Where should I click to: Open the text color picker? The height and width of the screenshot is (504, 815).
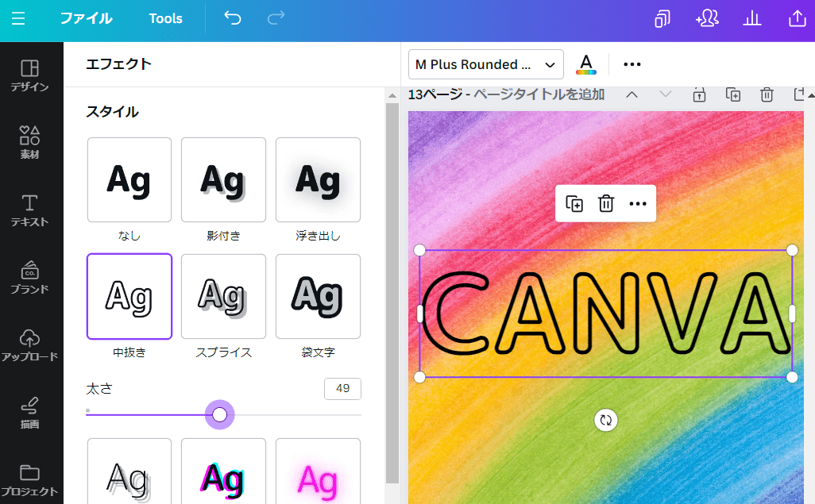585,64
